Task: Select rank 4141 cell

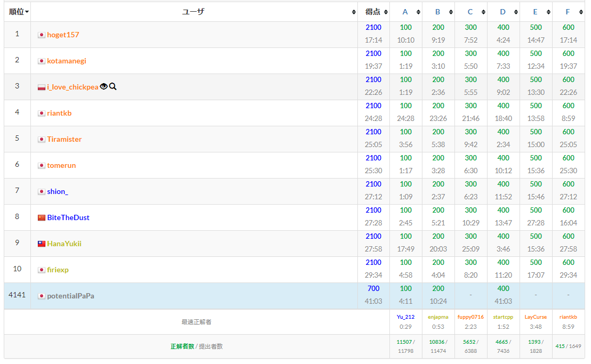Action: coord(17,295)
